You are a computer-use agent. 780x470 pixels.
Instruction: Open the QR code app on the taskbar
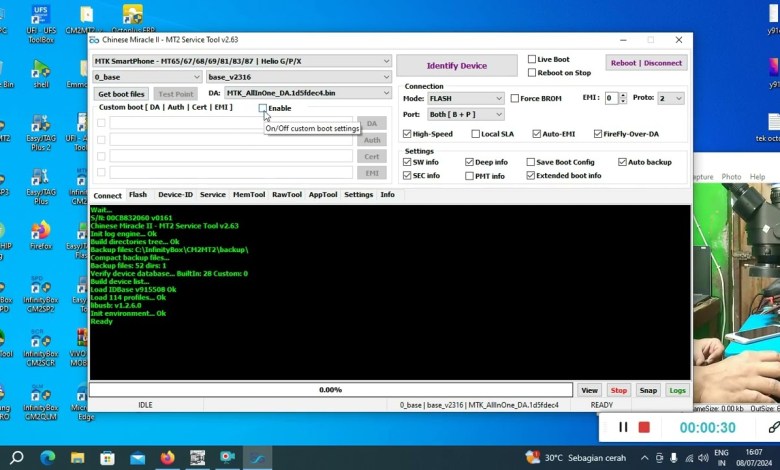[x=197, y=457]
